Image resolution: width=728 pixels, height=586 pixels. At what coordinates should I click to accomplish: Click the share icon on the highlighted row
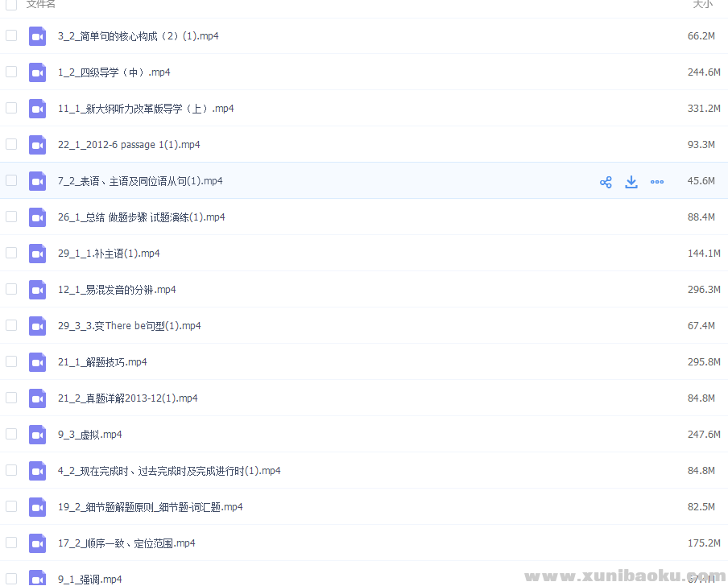(606, 181)
